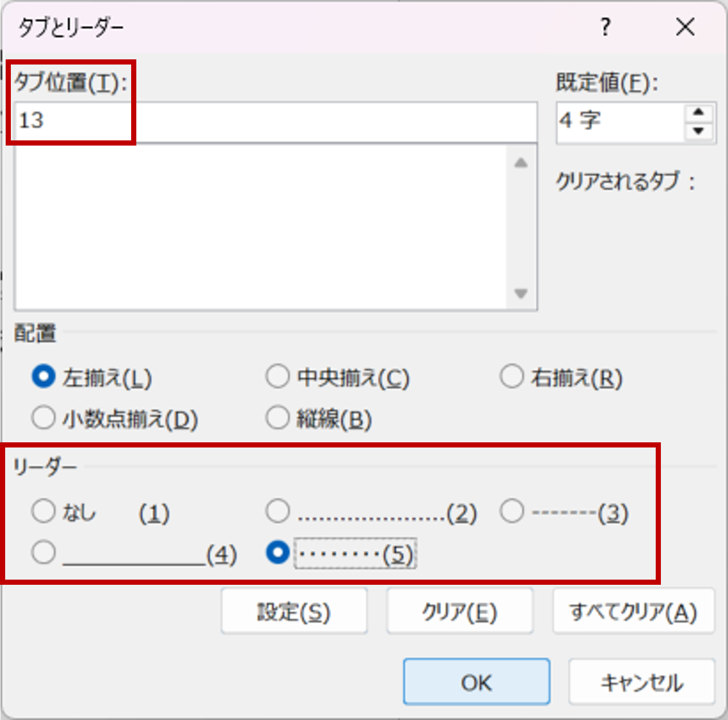Screen dimensions: 728x720
Task: Increase the 既定値 spinner value
Action: pos(699,113)
